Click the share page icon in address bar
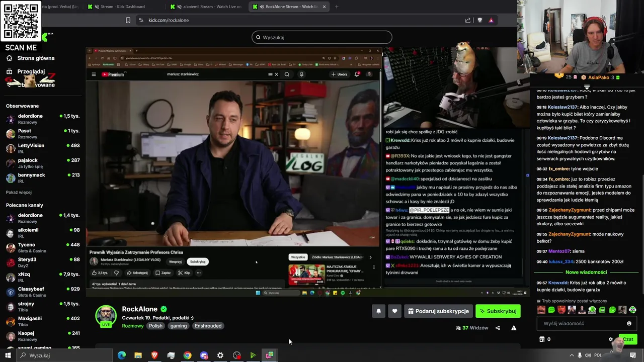The image size is (644, 362). [x=468, y=20]
